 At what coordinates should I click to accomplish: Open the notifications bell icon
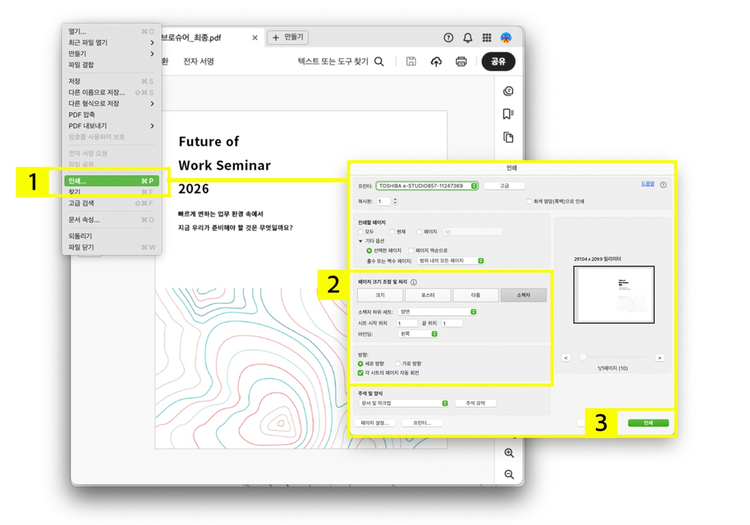pyautogui.click(x=468, y=37)
